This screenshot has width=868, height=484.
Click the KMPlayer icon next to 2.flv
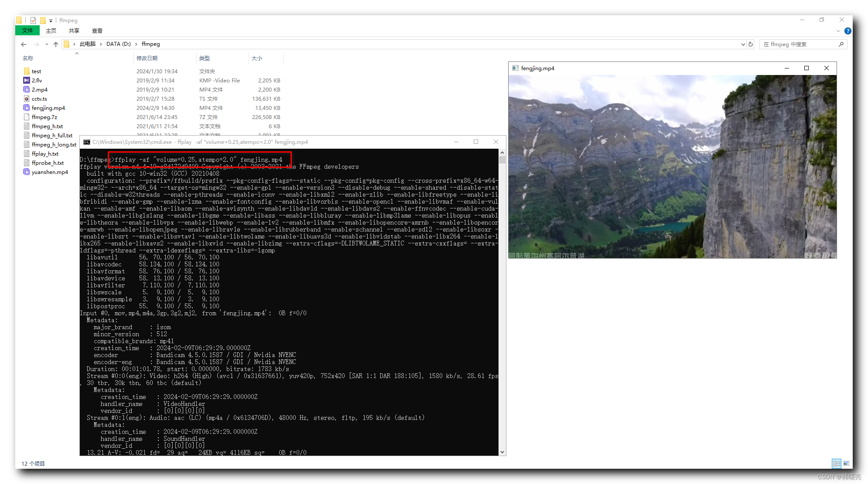[x=26, y=80]
